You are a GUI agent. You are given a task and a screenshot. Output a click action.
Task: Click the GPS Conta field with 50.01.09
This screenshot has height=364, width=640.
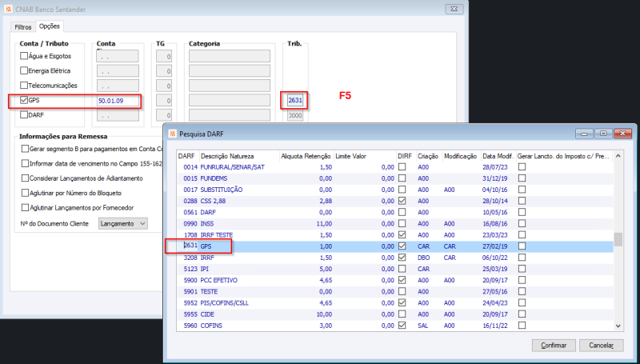pos(118,100)
